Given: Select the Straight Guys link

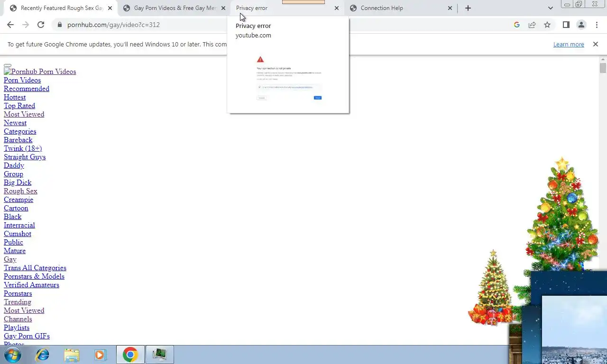Looking at the screenshot, I should point(25,157).
